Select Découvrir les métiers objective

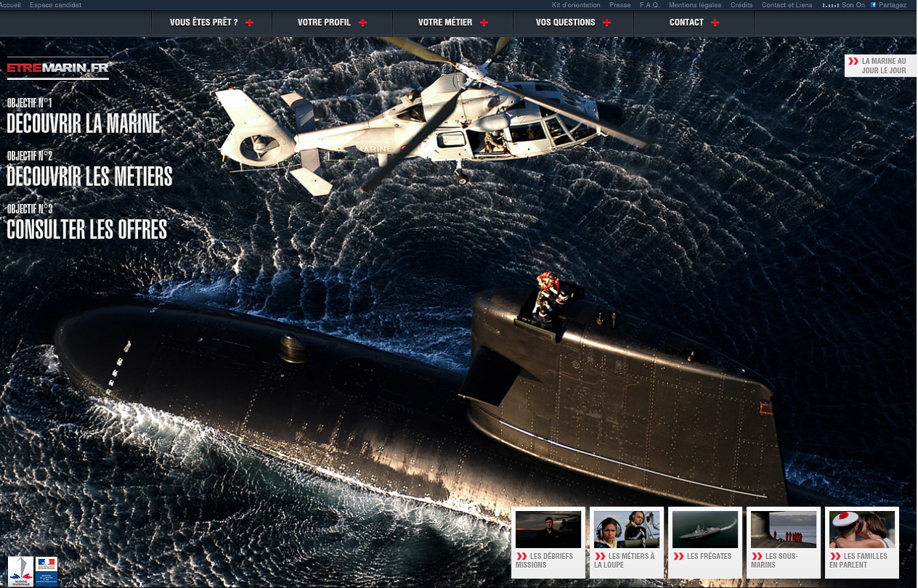[x=89, y=176]
